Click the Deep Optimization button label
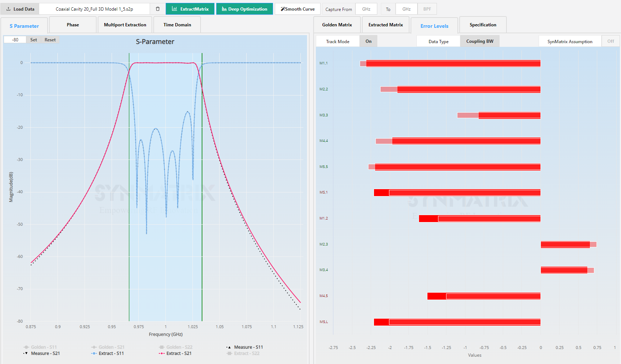This screenshot has width=621, height=364. 248,9
